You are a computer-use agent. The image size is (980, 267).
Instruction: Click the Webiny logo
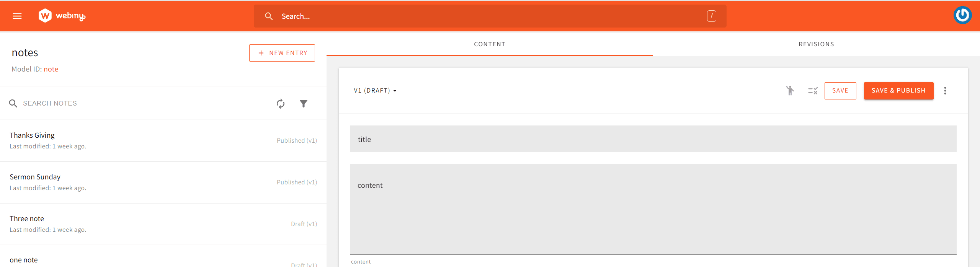(x=62, y=16)
